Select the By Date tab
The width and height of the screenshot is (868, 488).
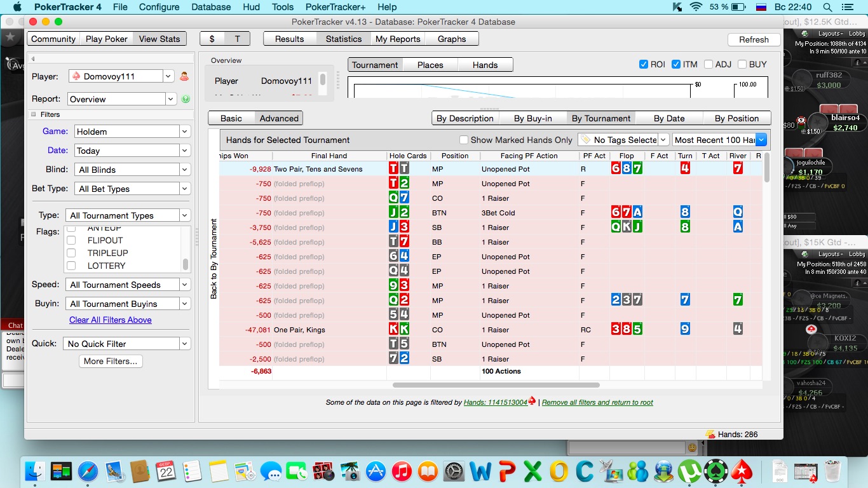(x=669, y=118)
